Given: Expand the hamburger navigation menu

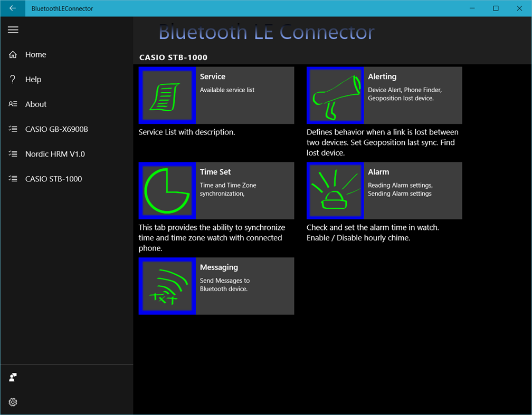Looking at the screenshot, I should coord(13,30).
